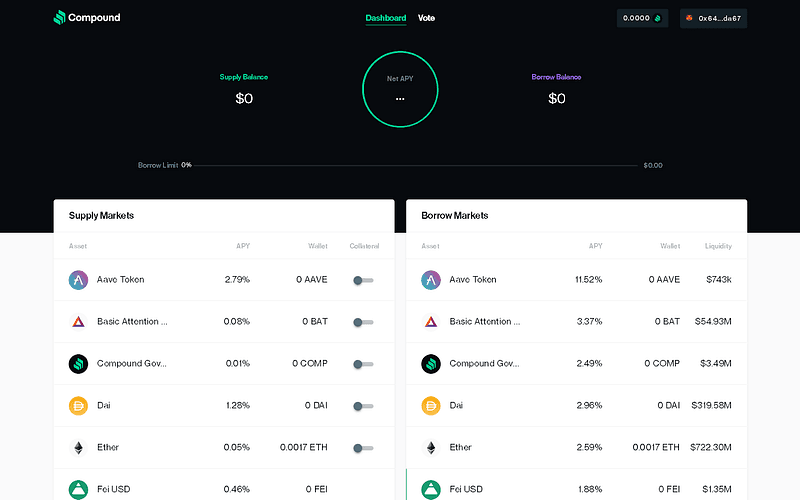Select Basic Attention 0.08% supply APY
800x500 pixels.
(237, 321)
